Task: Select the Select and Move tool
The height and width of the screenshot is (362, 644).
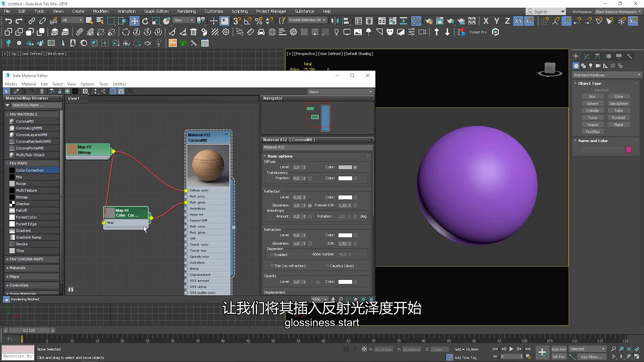Action: pos(135,20)
